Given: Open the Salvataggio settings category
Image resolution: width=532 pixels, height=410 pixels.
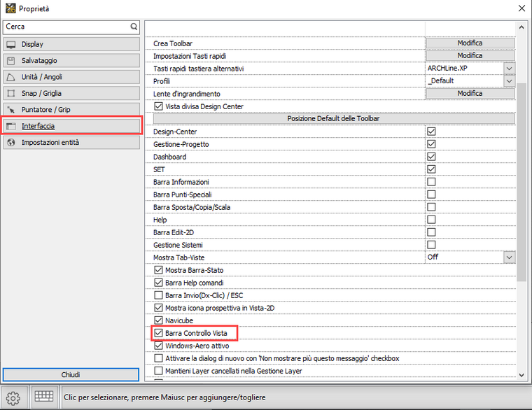Looking at the screenshot, I should click(x=71, y=60).
